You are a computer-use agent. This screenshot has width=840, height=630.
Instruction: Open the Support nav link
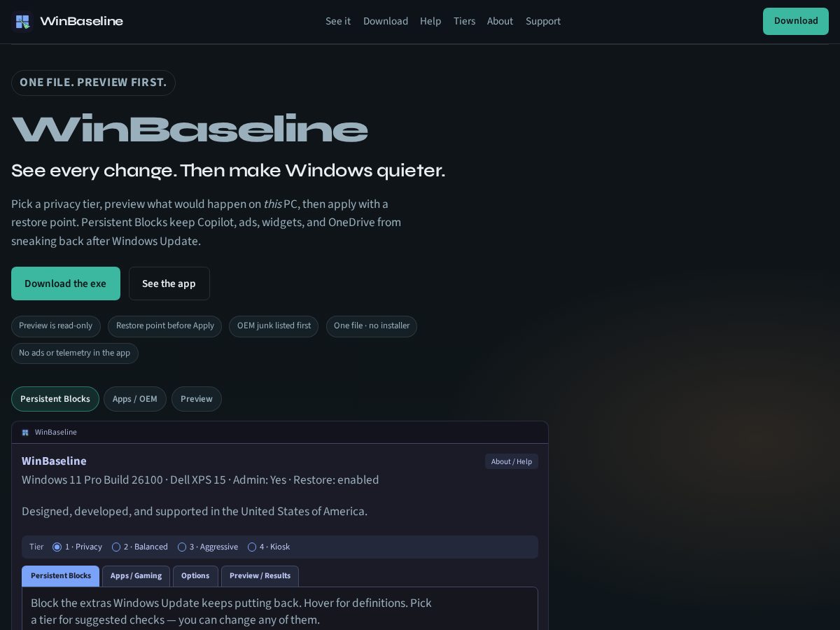coord(543,21)
